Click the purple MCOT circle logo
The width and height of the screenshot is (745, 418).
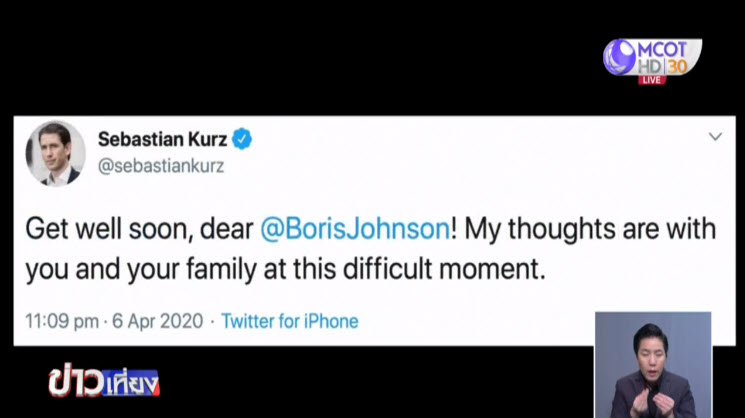[620, 57]
